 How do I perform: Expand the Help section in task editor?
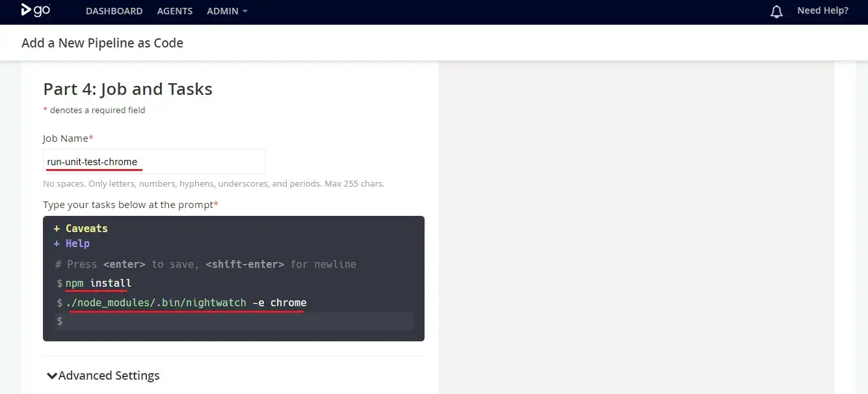(72, 243)
